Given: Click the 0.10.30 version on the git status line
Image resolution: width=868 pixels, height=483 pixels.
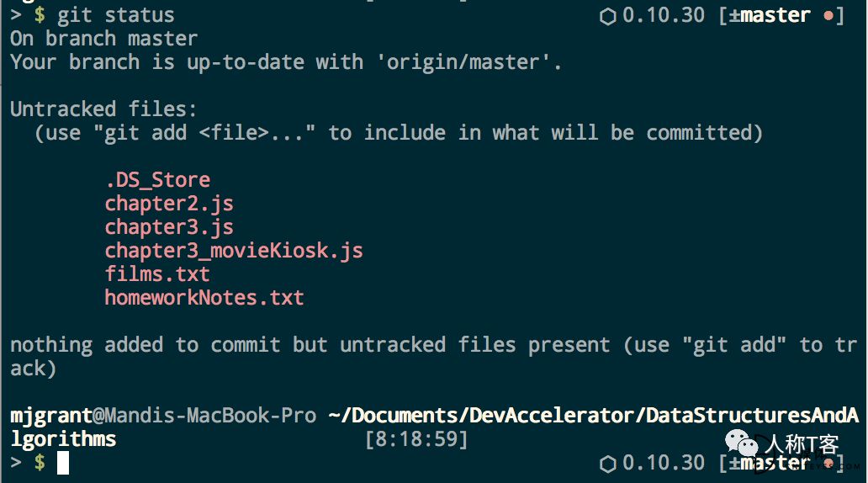Looking at the screenshot, I should click(664, 15).
